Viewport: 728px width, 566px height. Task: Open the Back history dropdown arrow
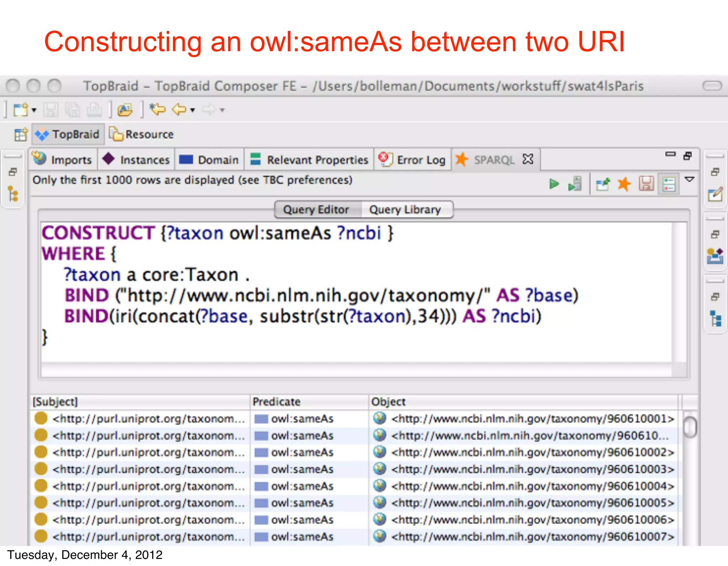(x=193, y=110)
